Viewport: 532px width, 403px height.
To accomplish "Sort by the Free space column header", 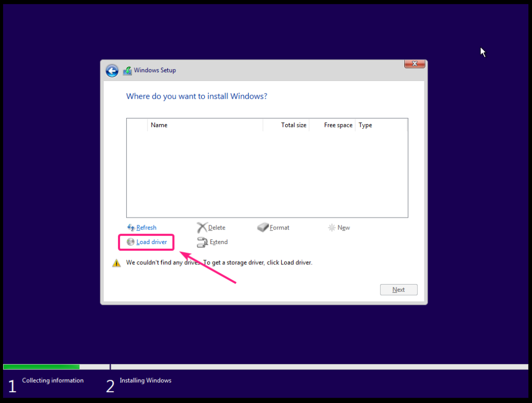I will tap(332, 125).
